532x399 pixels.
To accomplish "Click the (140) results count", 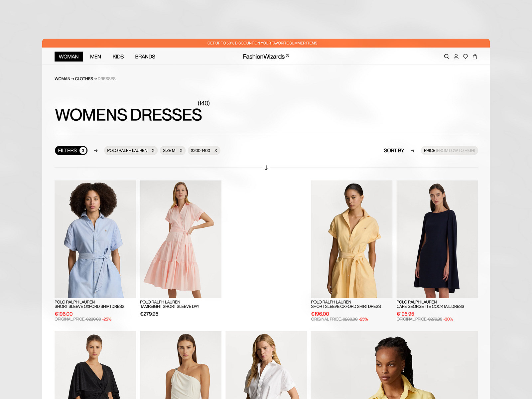I will click(x=204, y=103).
